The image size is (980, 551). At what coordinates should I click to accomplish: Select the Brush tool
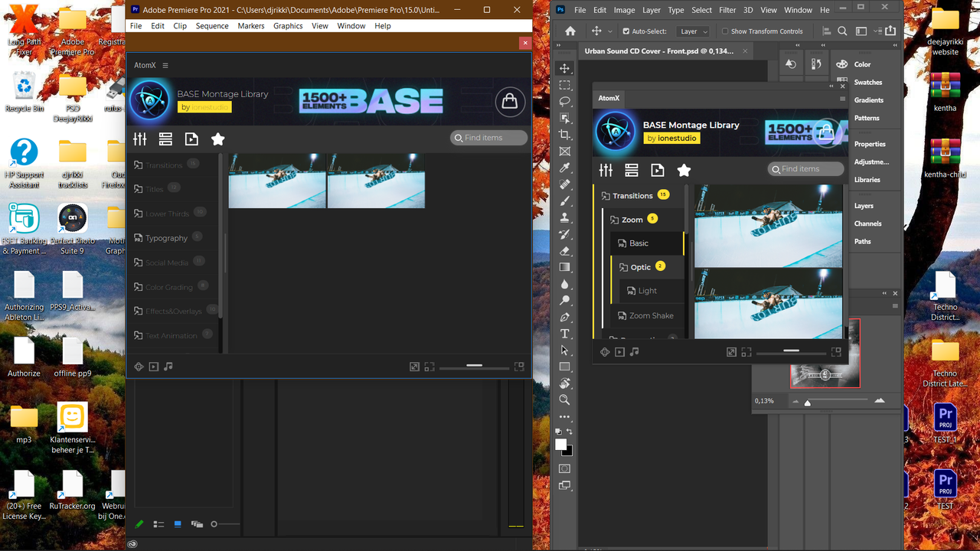coord(565,201)
